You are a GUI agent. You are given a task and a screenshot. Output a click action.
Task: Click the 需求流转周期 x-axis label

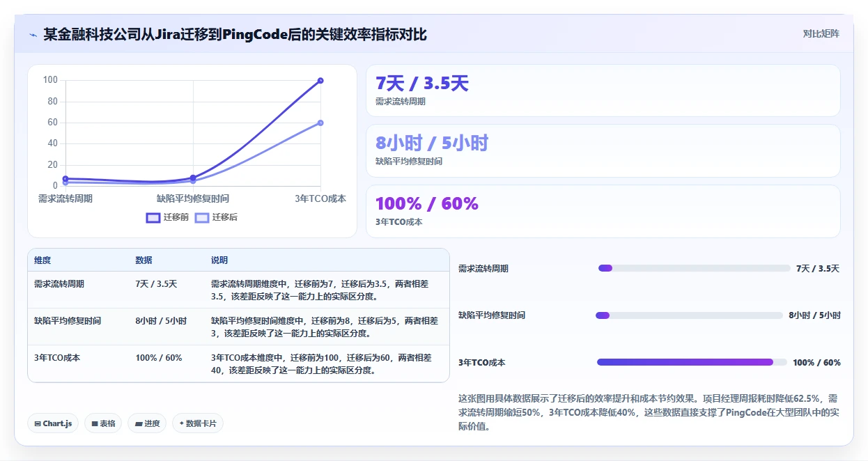[x=65, y=198]
